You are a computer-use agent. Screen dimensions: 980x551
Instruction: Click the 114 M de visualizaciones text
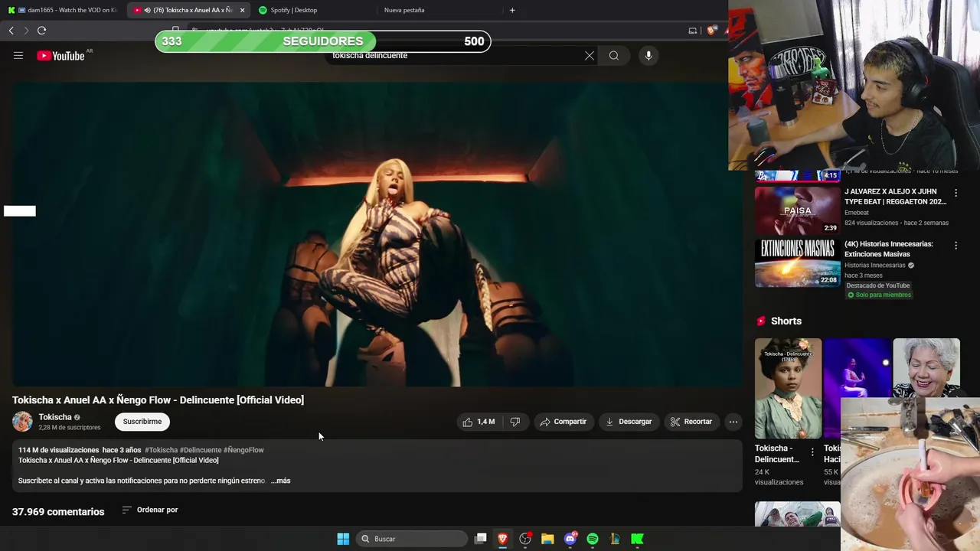pyautogui.click(x=58, y=450)
